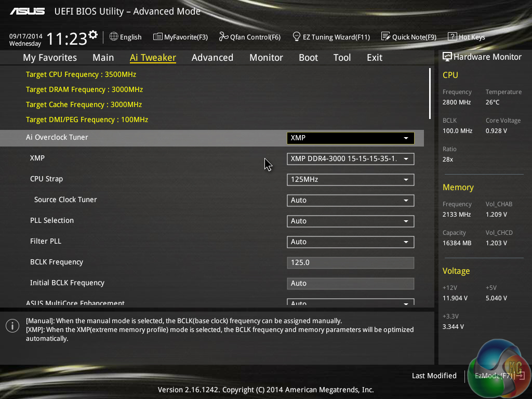Viewport: 532px width, 399px height.
Task: Open the Filter PLL dropdown
Action: (350, 242)
